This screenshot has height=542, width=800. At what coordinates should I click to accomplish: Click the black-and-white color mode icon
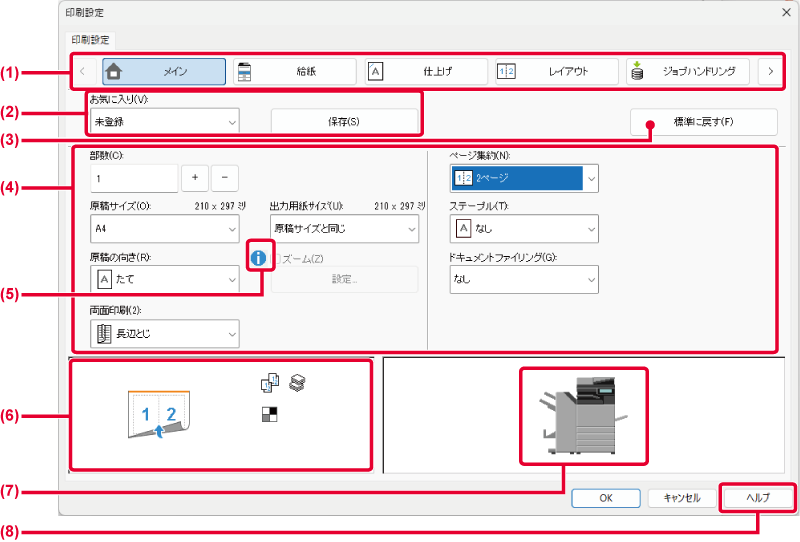tap(269, 413)
